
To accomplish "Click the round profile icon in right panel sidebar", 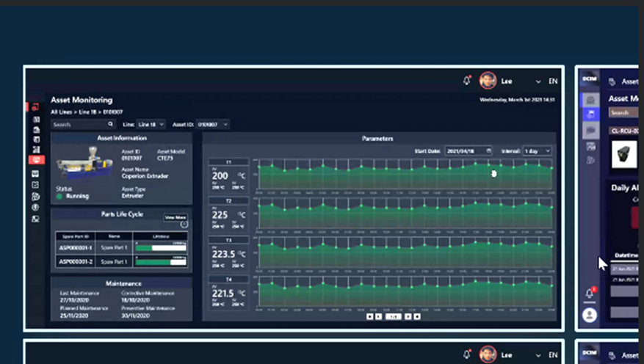I will click(x=590, y=315).
